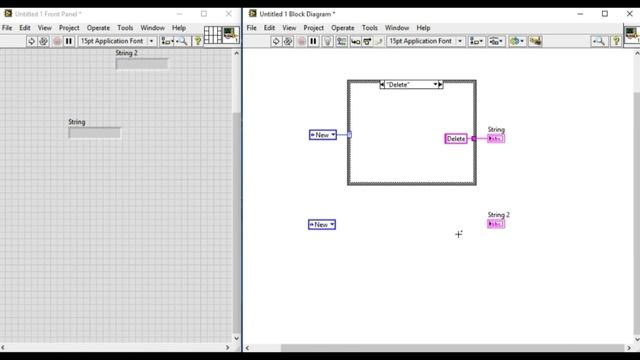Viewport: 640px width, 360px height.
Task: Click Block Diagram vertical scrollbar
Action: point(637,212)
